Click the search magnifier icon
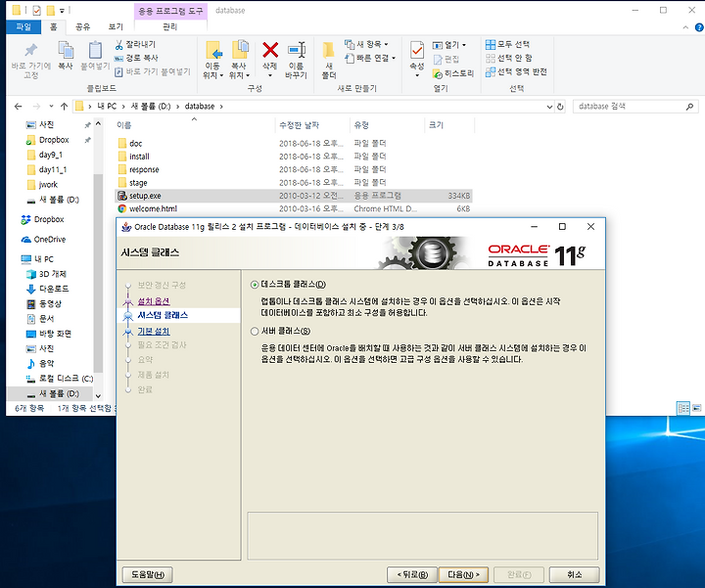The width and height of the screenshot is (705, 588). 689,107
